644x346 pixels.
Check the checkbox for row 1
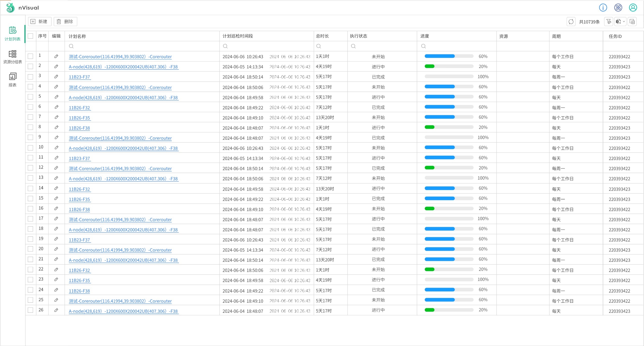click(31, 56)
